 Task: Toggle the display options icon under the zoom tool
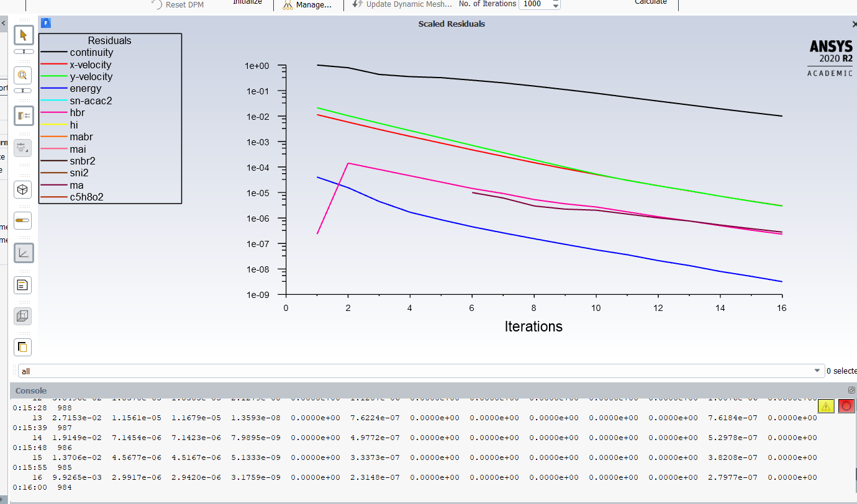[24, 115]
